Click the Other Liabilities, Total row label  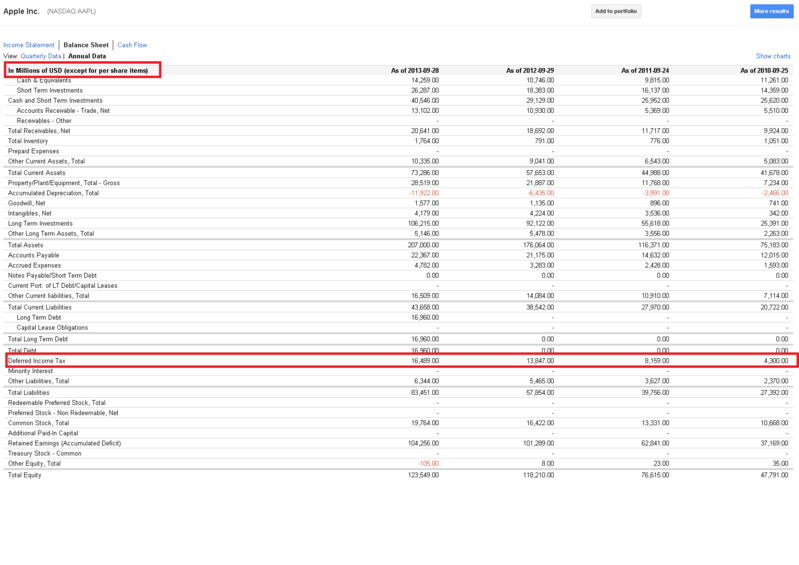tap(38, 381)
